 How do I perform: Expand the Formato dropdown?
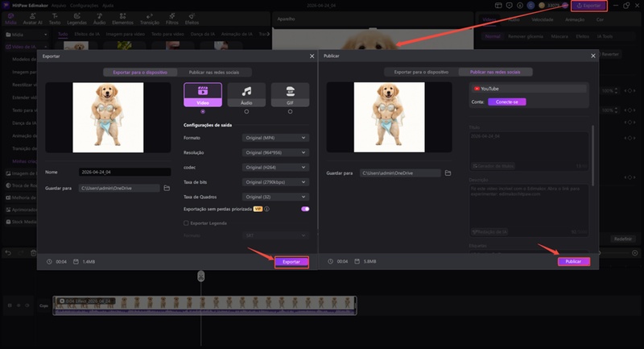click(275, 139)
